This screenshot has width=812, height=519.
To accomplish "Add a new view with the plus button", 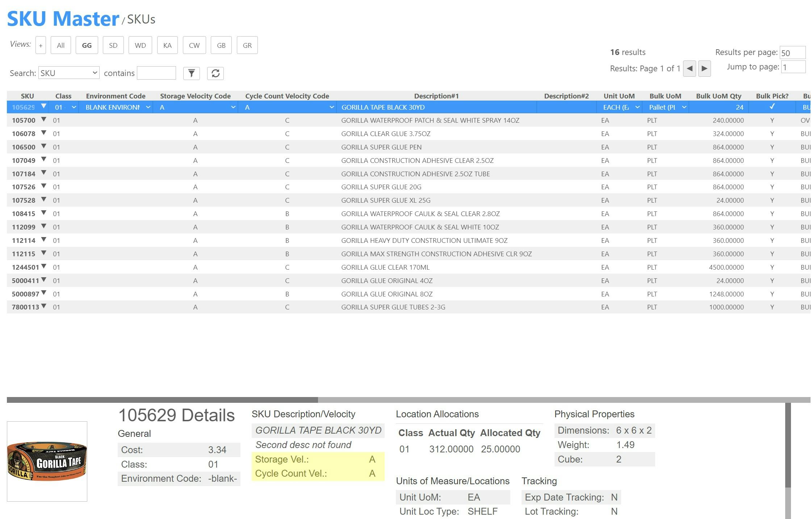I will pyautogui.click(x=40, y=45).
